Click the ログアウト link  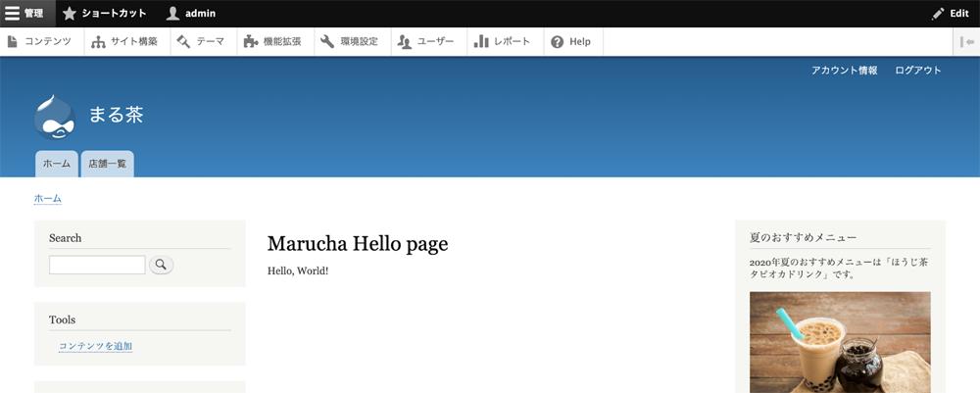pos(918,71)
